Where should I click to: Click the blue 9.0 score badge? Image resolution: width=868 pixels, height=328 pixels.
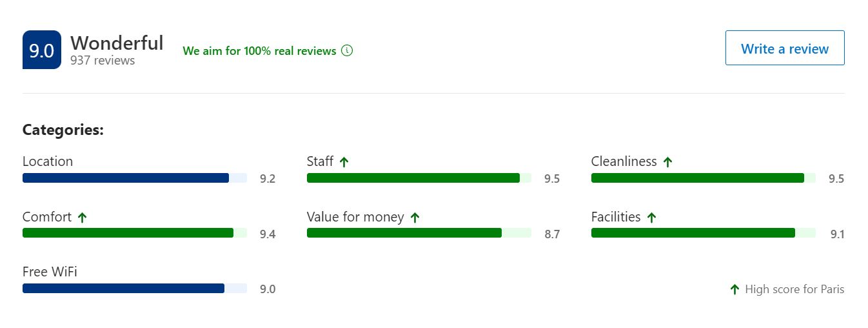42,50
